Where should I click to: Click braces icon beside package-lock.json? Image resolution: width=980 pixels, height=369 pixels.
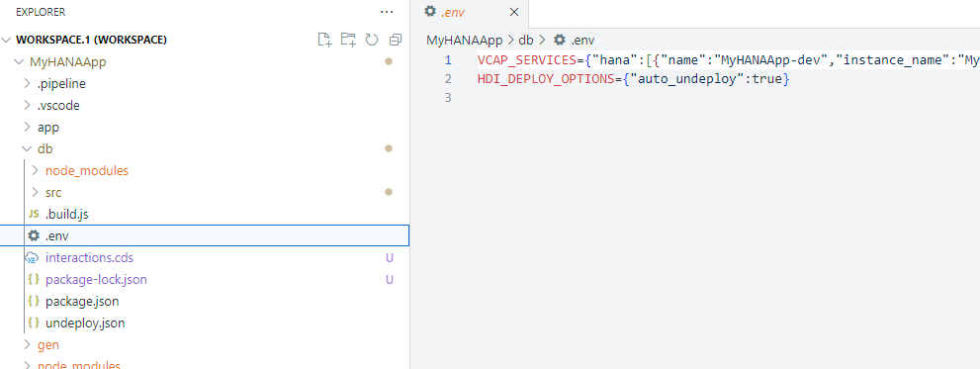(x=34, y=280)
